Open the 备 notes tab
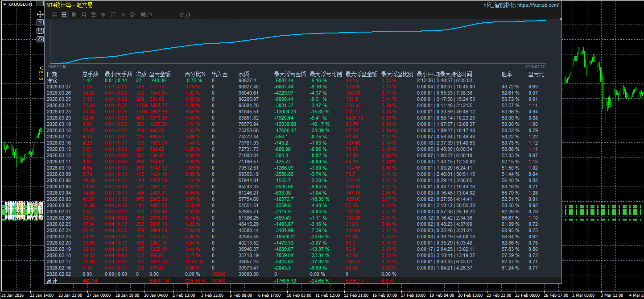 pos(133,15)
